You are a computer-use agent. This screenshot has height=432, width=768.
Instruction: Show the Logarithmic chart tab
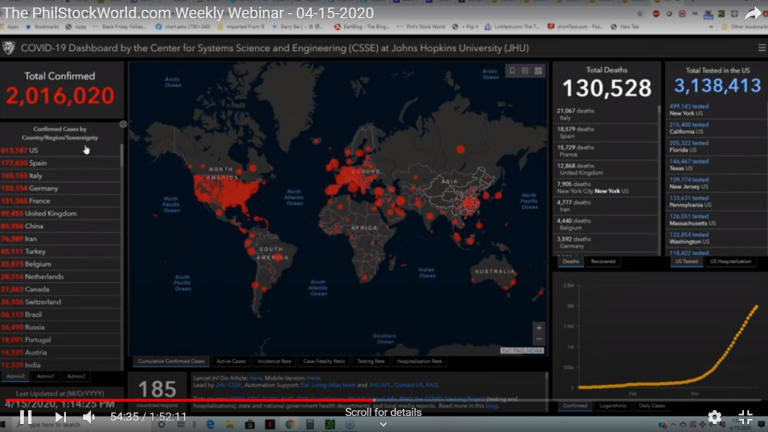pyautogui.click(x=613, y=406)
